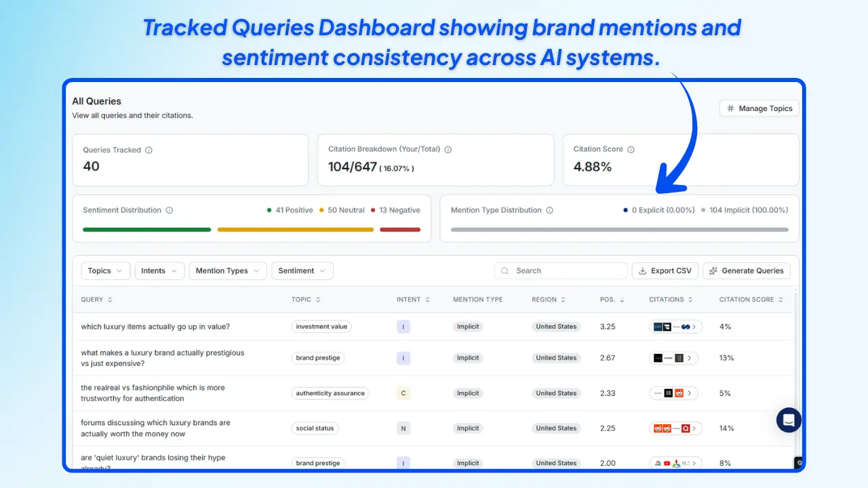Click the sparkle icon on Generate Queries
Screen dimensions: 868x488
(713, 270)
